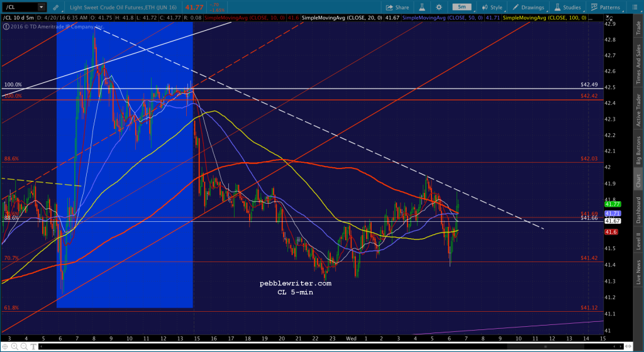The height and width of the screenshot is (352, 644).
Task: Open the /CL symbol dropdown arrow
Action: coord(41,7)
